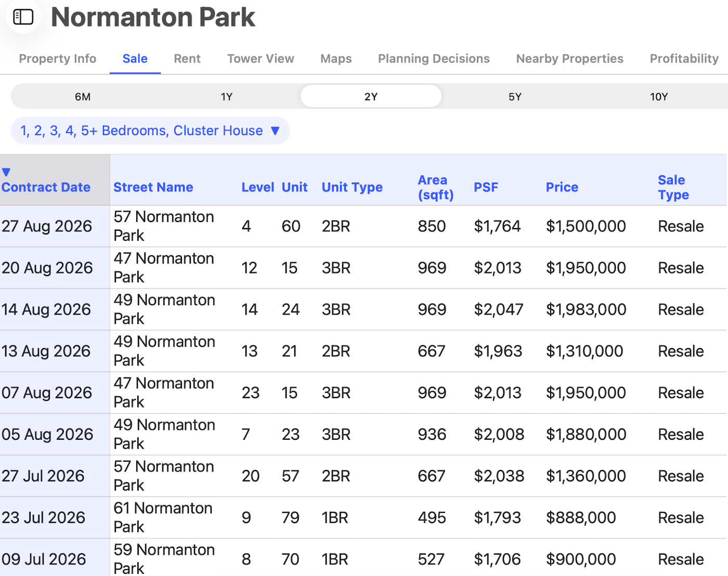Click the $1,963 PSF value
This screenshot has height=576, width=728.
pyautogui.click(x=498, y=351)
